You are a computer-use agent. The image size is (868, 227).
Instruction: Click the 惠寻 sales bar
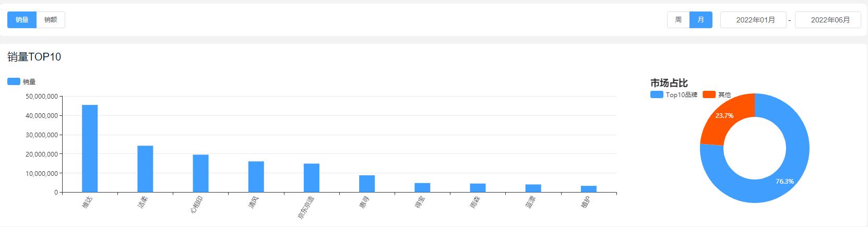click(367, 184)
